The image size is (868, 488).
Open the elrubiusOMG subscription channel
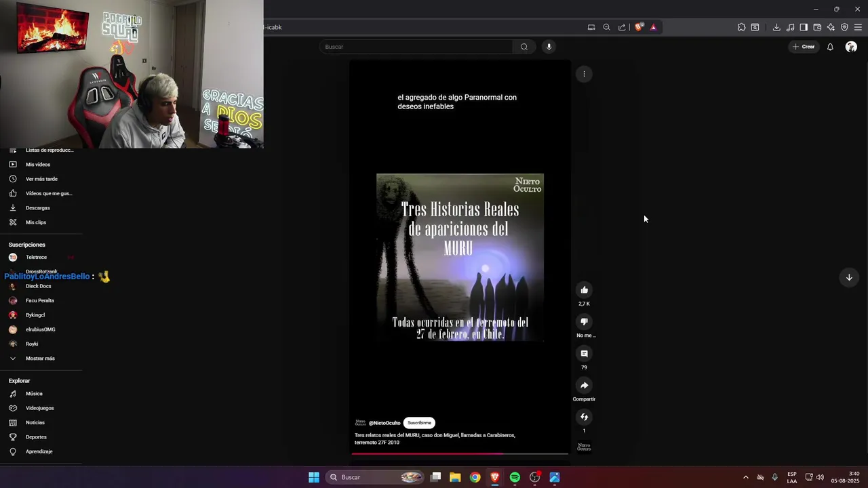[x=41, y=329]
